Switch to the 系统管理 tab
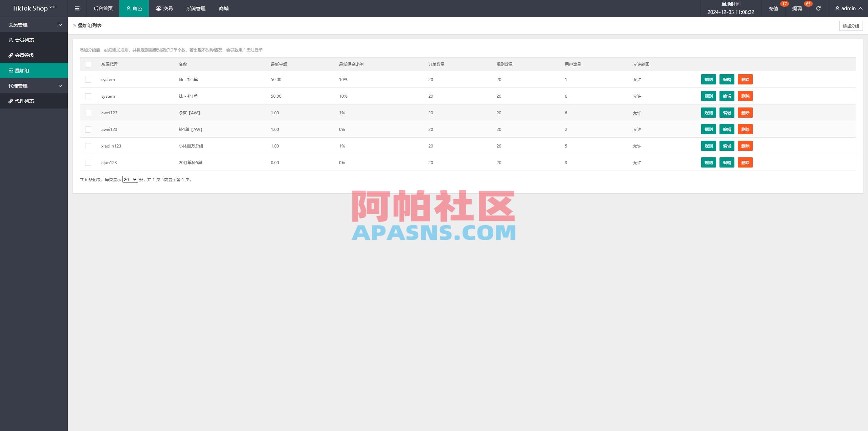The height and width of the screenshot is (431, 868). pyautogui.click(x=195, y=8)
